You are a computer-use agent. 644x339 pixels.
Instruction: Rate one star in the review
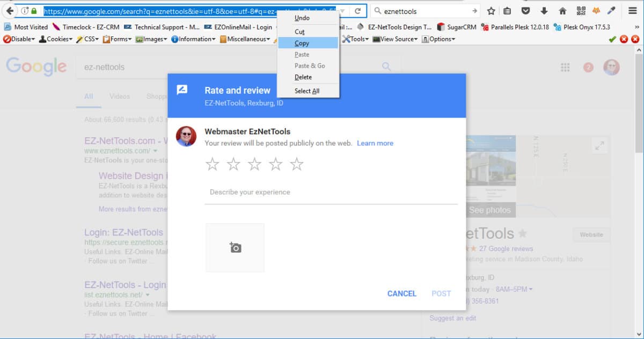pos(213,164)
